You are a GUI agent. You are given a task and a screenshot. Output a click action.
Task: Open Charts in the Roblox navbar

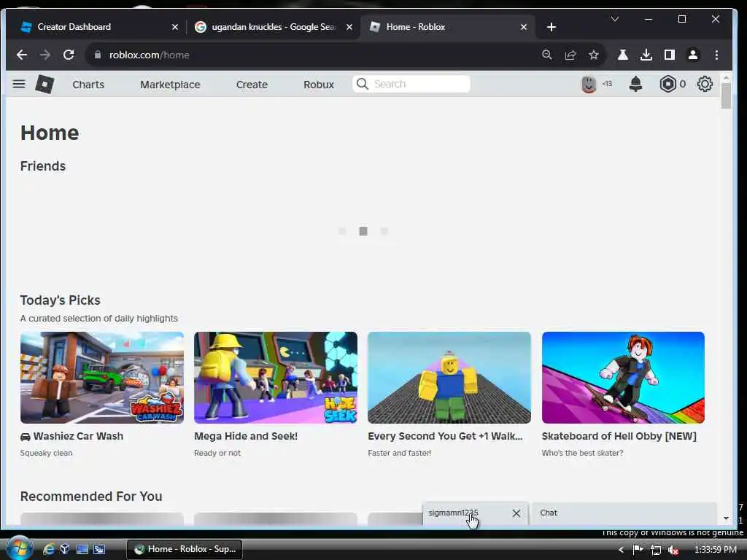tap(88, 85)
